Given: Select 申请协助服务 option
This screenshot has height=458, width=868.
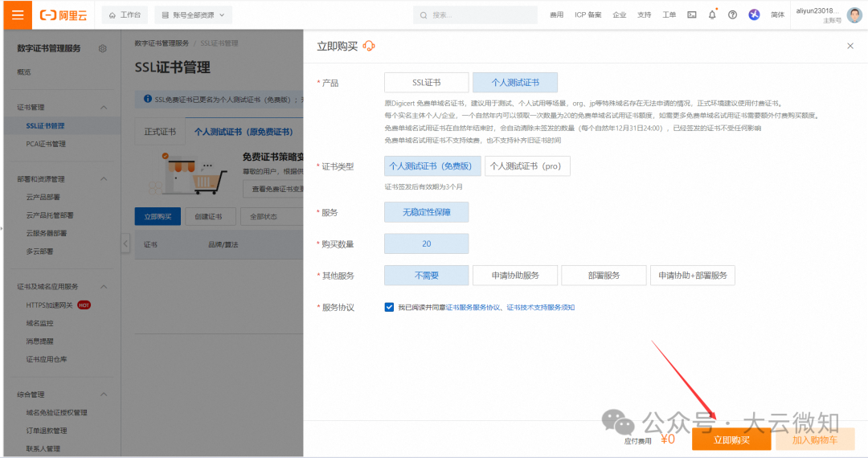Looking at the screenshot, I should tap(515, 275).
